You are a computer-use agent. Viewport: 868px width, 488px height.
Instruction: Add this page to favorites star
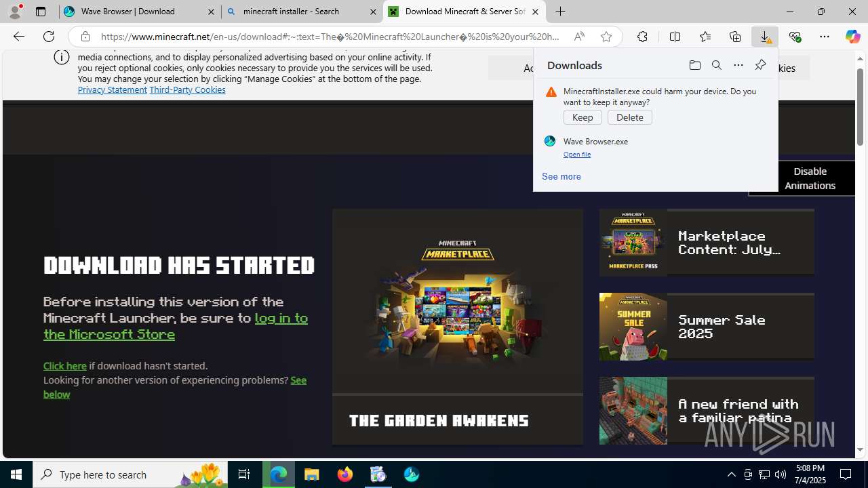pos(606,37)
